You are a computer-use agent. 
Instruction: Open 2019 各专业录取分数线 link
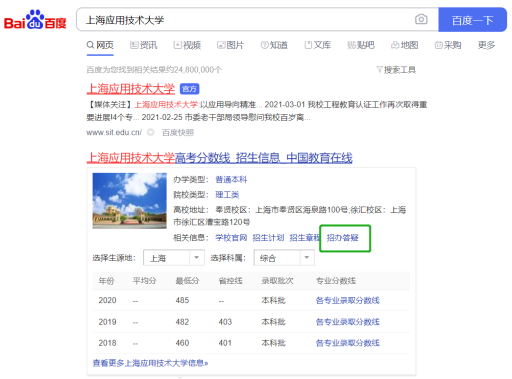(x=348, y=322)
